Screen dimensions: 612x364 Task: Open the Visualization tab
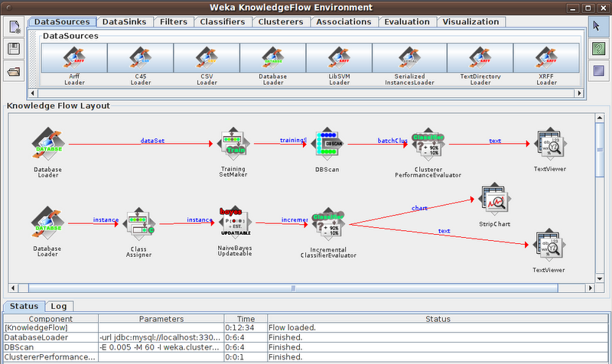(x=470, y=22)
